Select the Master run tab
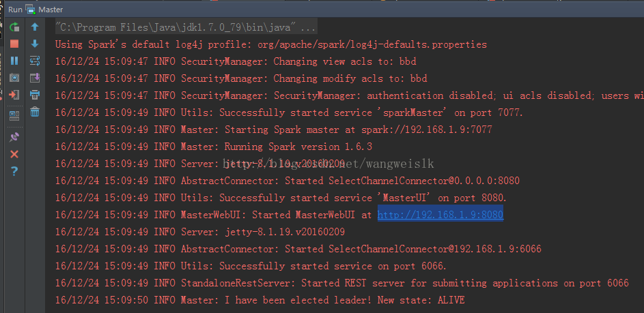The image size is (644, 313). pos(46,10)
